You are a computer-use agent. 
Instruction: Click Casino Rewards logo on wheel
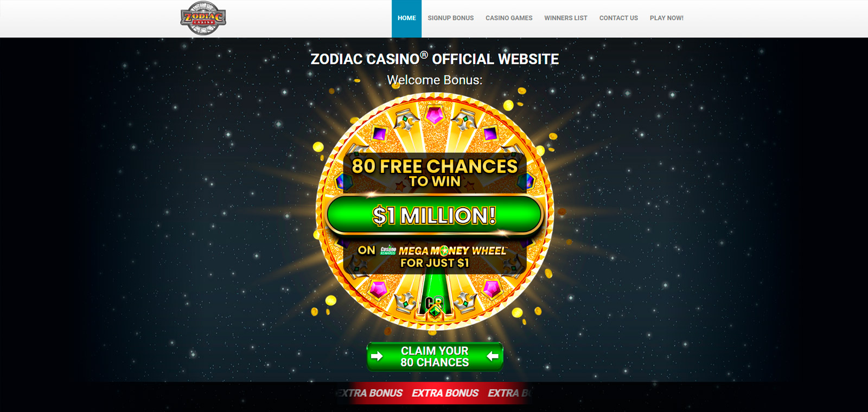pos(388,250)
